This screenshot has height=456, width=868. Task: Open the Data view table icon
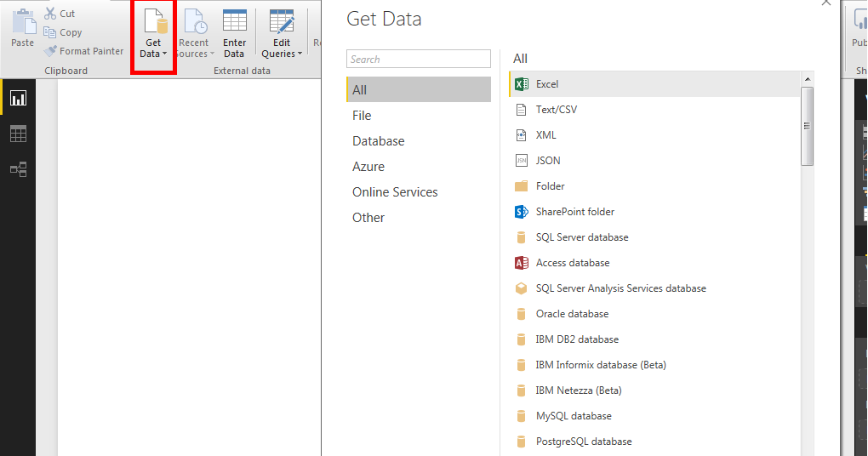click(18, 134)
